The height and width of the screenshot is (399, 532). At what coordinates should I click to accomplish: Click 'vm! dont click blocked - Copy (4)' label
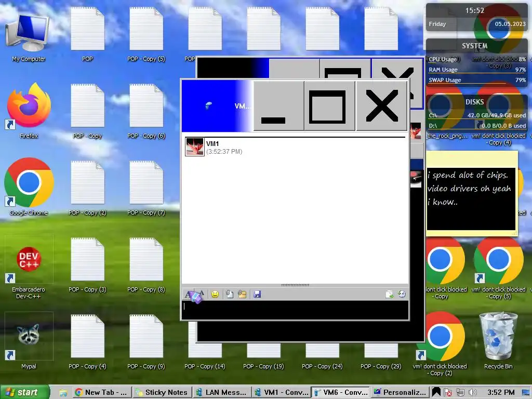498,139
